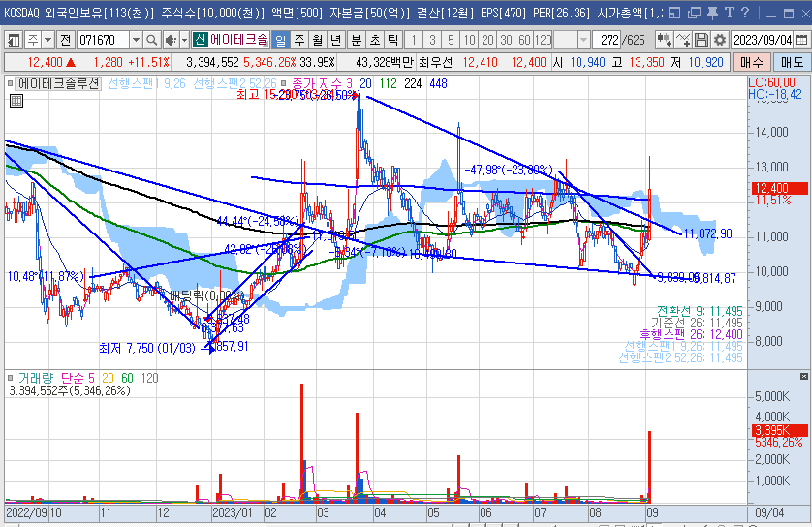The image size is (812, 527).
Task: Choose the 3 interval button
Action: click(432, 40)
